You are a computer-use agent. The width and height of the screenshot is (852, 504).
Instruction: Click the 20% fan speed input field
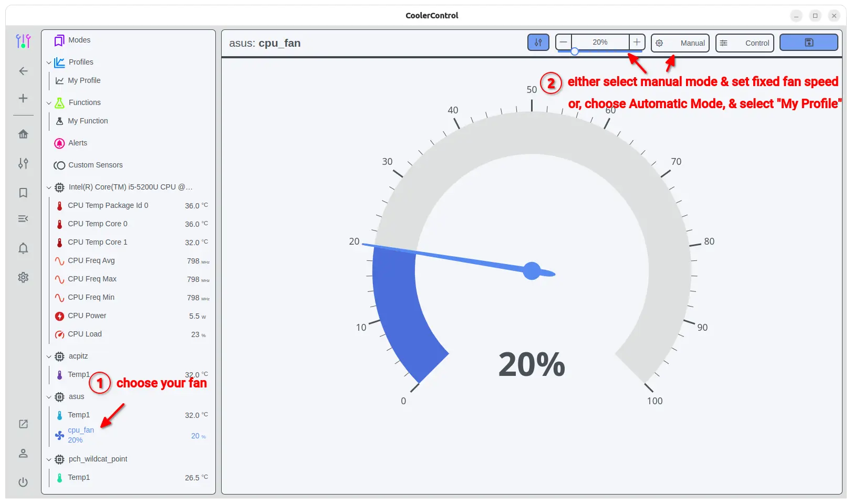tap(600, 42)
